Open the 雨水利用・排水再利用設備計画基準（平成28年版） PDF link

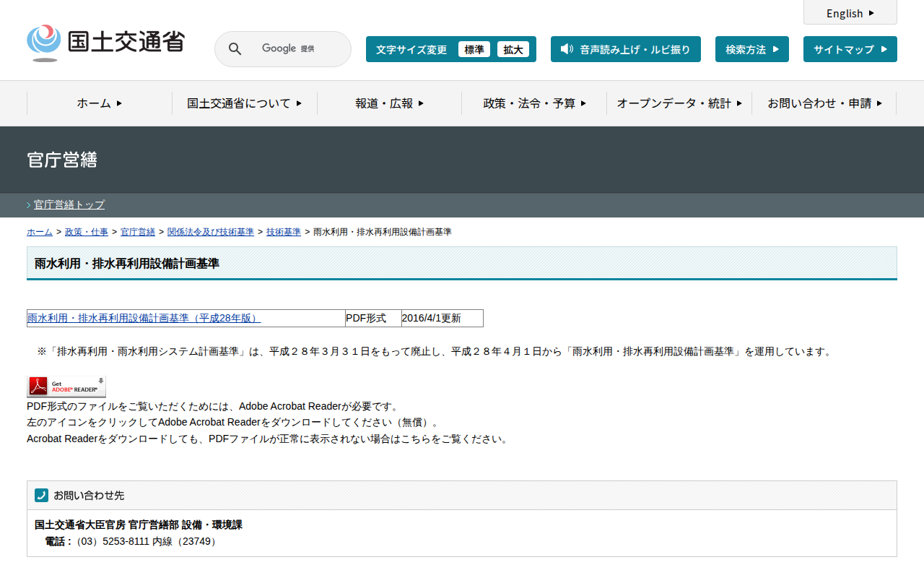click(x=144, y=318)
